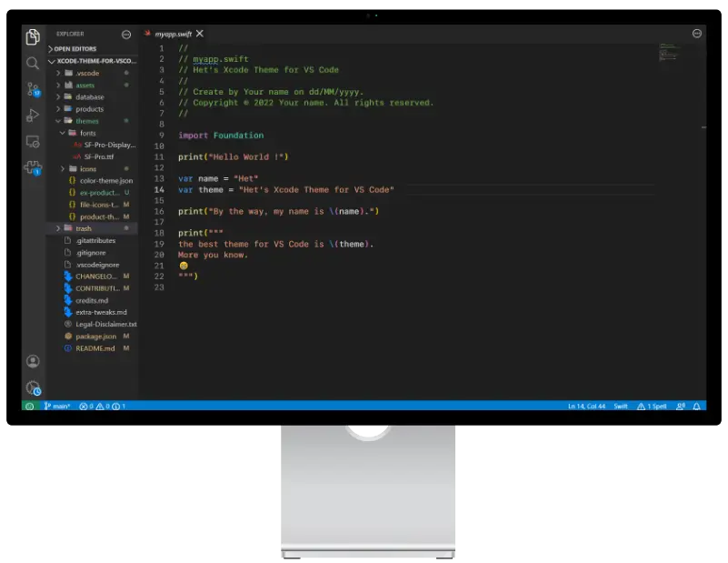The image size is (728, 563).
Task: Expand the trash folder
Action: [92, 228]
